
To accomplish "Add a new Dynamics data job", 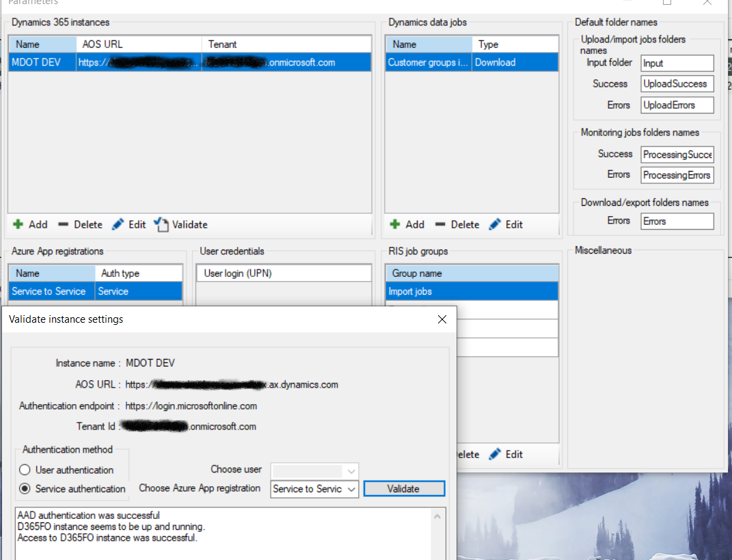I will click(407, 224).
